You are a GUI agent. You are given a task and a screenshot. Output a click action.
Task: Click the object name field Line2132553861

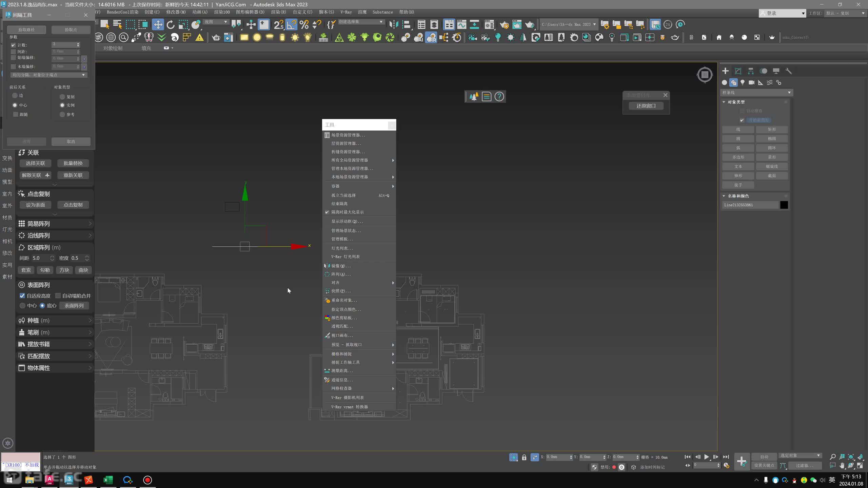[750, 205]
